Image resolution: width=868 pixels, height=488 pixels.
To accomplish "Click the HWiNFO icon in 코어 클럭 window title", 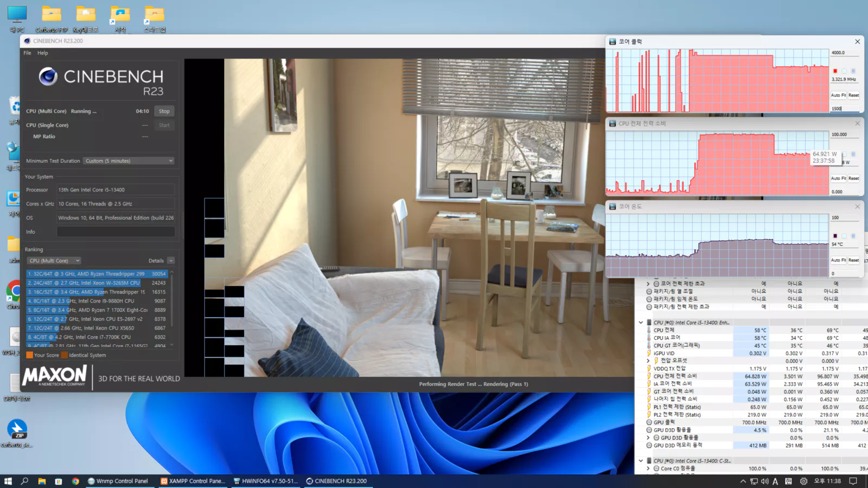I will pos(612,42).
